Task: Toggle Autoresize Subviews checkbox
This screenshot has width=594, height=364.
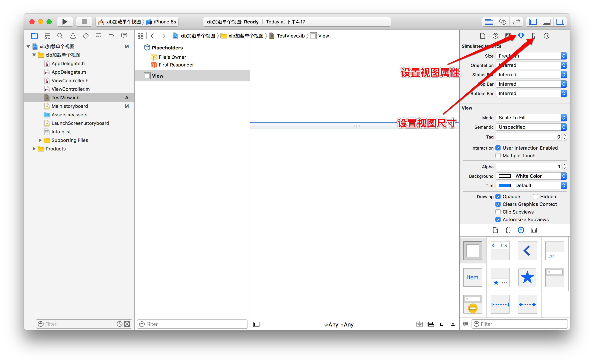Action: [498, 220]
